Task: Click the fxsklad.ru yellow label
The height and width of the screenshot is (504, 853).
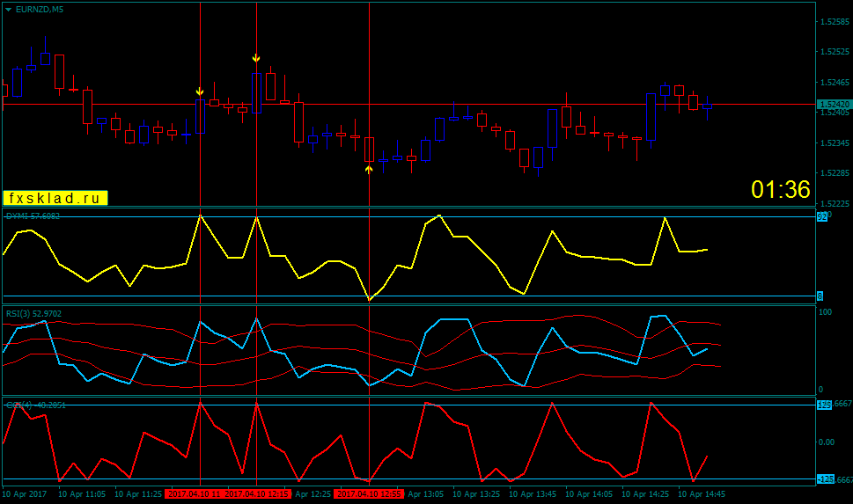Action: click(x=55, y=198)
